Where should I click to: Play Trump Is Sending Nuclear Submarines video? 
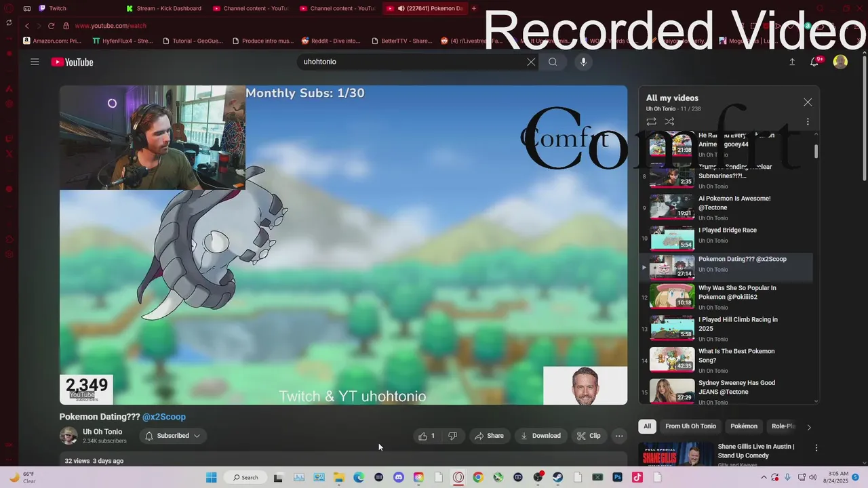point(726,176)
